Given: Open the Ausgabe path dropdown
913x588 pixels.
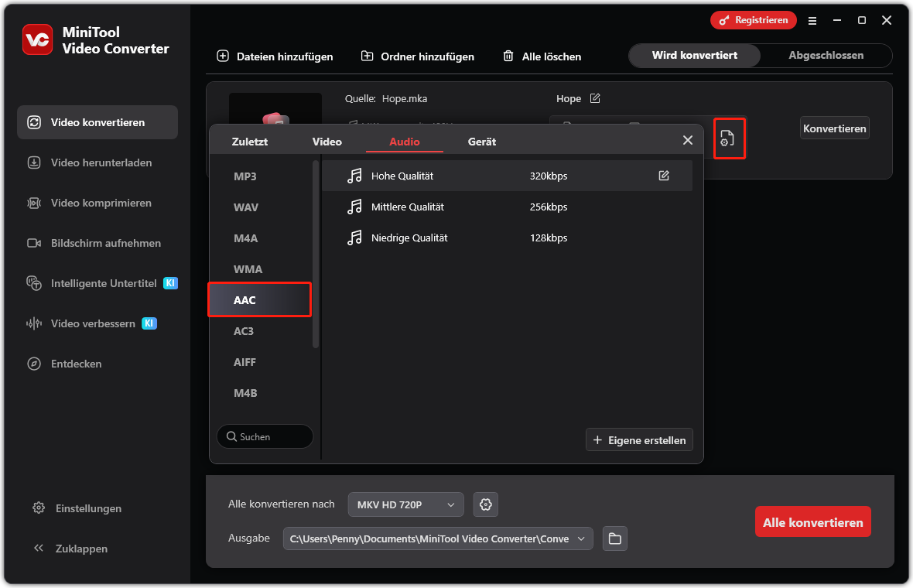Looking at the screenshot, I should click(x=438, y=538).
